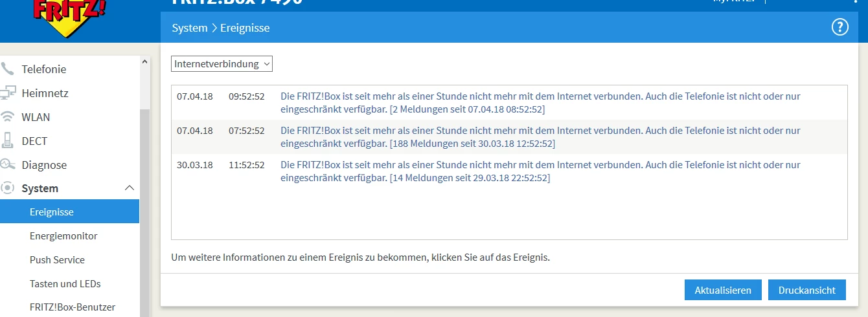Click Ereignisse in the breadcrumb header
This screenshot has width=868, height=317.
245,28
